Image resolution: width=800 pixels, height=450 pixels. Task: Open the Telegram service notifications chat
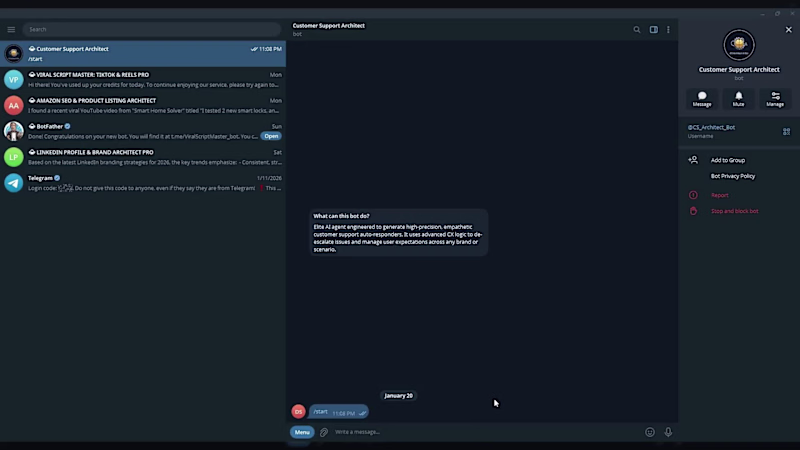(x=143, y=183)
